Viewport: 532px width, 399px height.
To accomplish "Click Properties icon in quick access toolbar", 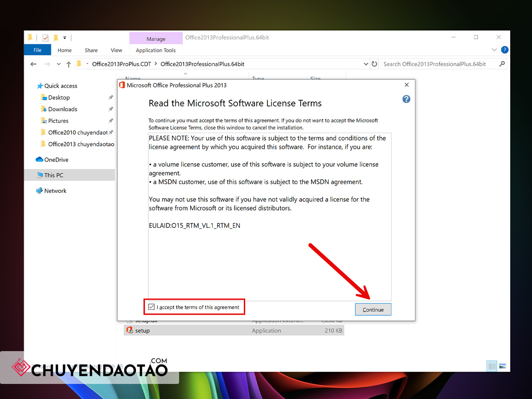I will [x=45, y=38].
